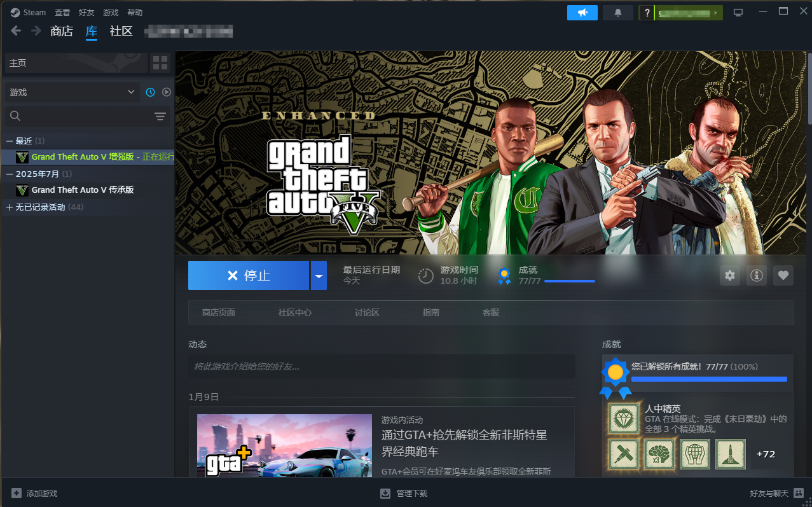
Task: Open the 查看 menu
Action: pyautogui.click(x=62, y=13)
